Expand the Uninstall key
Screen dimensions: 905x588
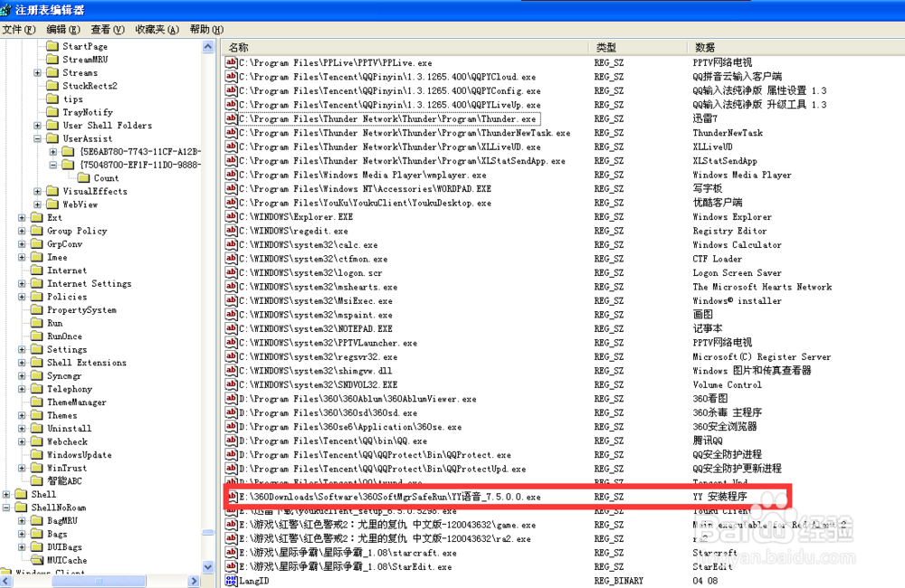tap(22, 428)
